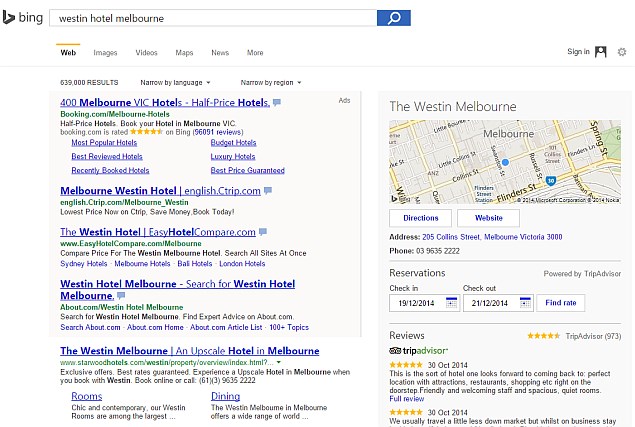Open the check-out calendar icon

point(525,303)
